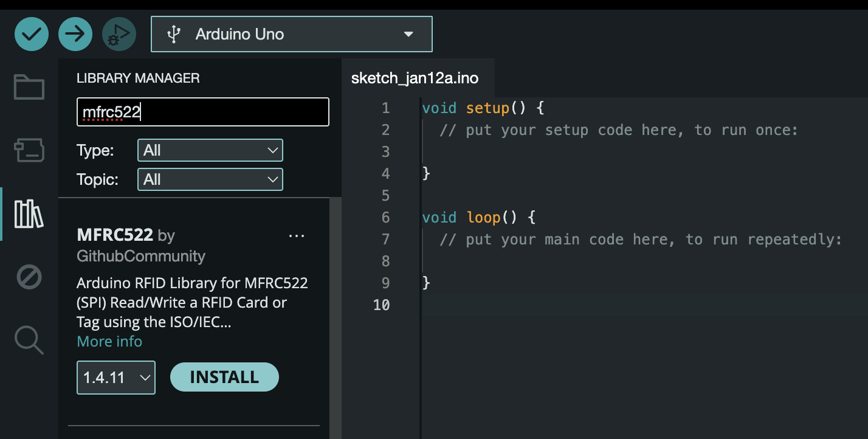Click the USB icon in board selector

[x=174, y=34]
